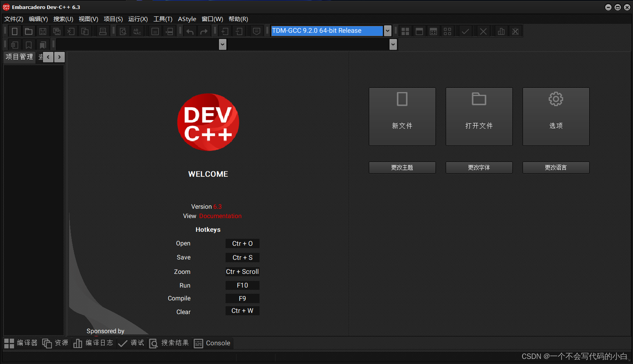
Task: Click the Unindent toolbar icon
Action: (x=239, y=32)
